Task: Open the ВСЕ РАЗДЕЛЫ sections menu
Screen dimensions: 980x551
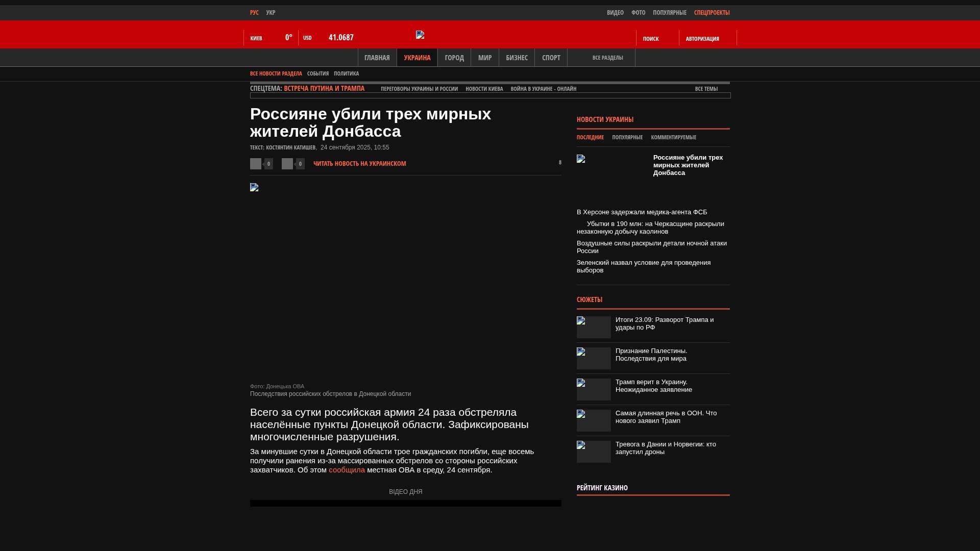Action: tap(607, 57)
